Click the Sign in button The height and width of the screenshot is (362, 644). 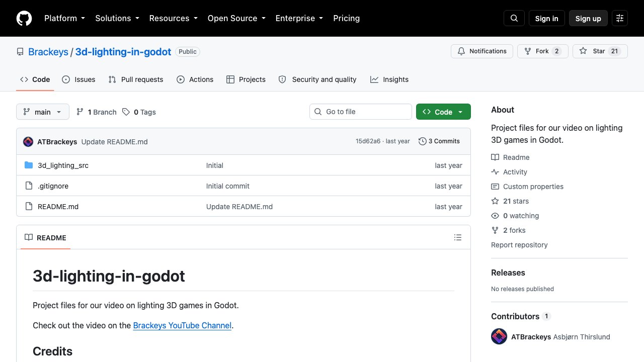point(546,18)
